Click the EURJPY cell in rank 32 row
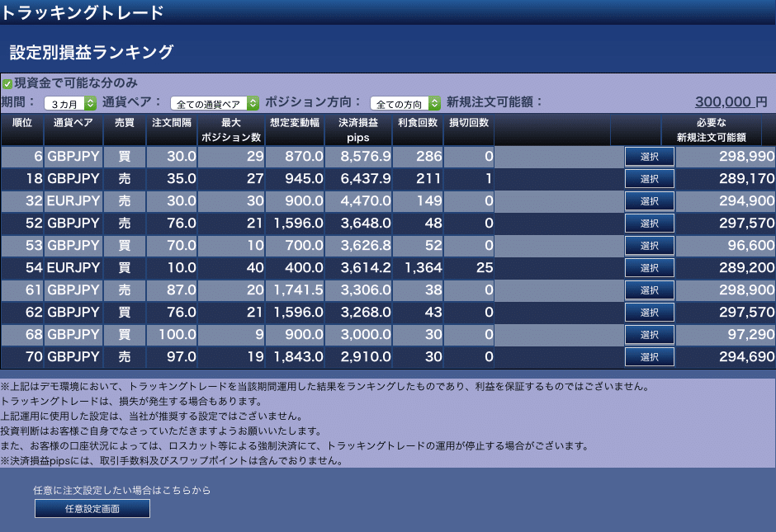The height and width of the screenshot is (532, 776). (x=73, y=201)
